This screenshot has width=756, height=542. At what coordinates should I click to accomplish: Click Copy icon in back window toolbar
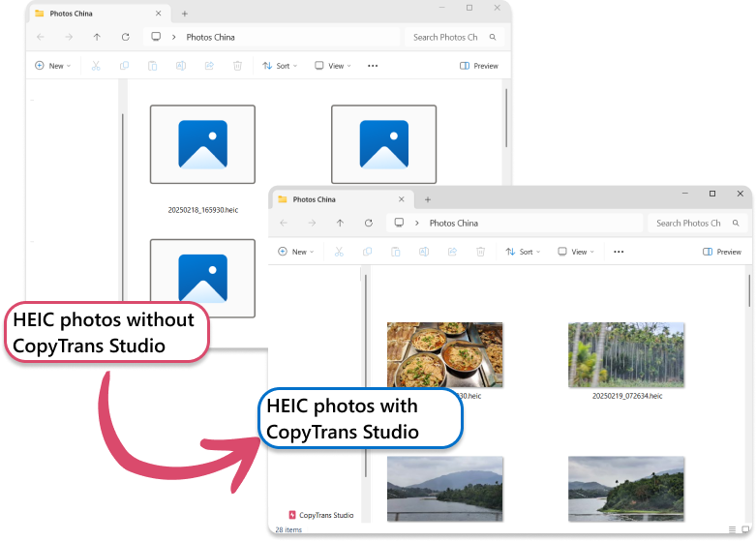pos(125,66)
